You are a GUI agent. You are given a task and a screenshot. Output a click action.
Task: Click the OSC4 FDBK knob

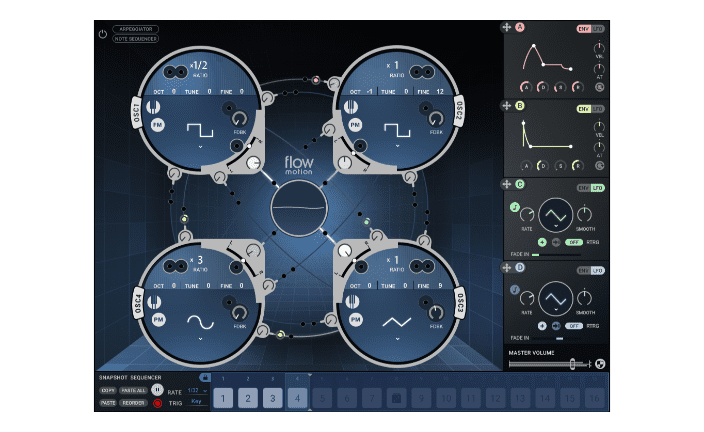click(239, 313)
